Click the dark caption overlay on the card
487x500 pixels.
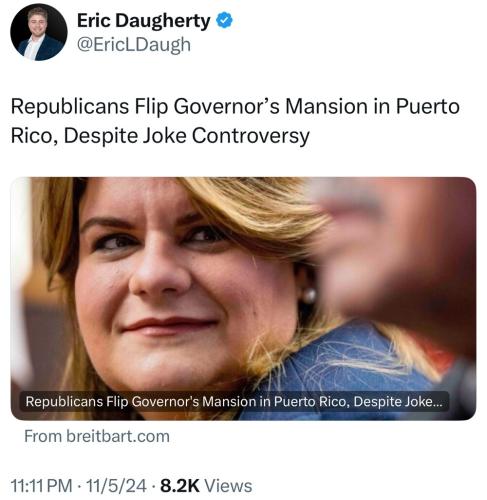(234, 402)
